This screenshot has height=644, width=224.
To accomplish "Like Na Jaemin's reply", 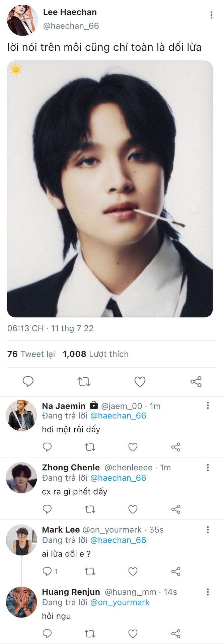I will coord(133,447).
